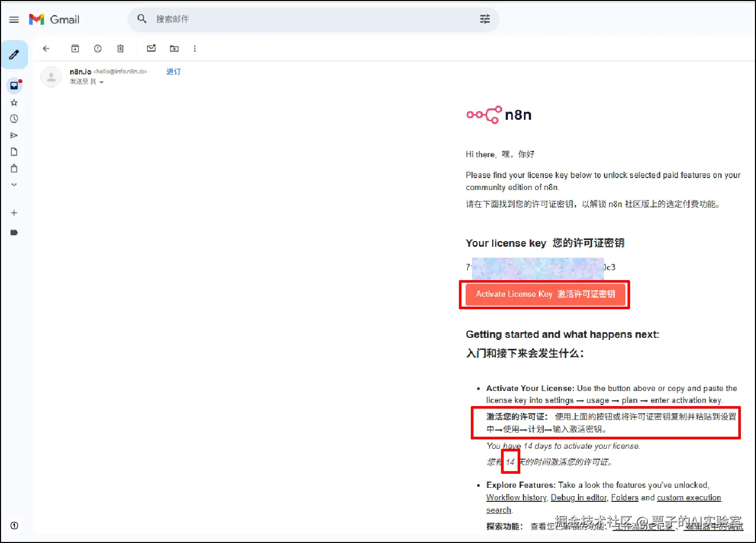This screenshot has height=543, width=756.
Task: Click the 退订 unsubscribe link
Action: pos(174,72)
